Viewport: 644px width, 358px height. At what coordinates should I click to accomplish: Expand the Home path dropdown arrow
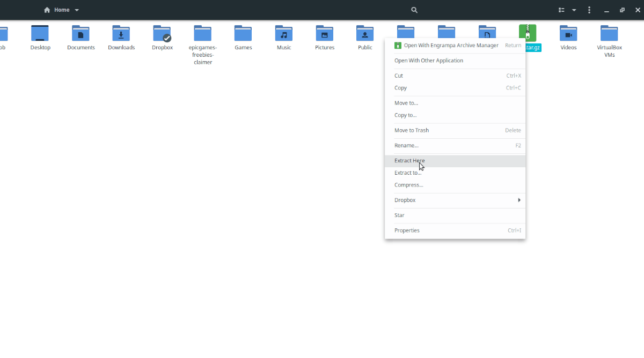pos(77,10)
